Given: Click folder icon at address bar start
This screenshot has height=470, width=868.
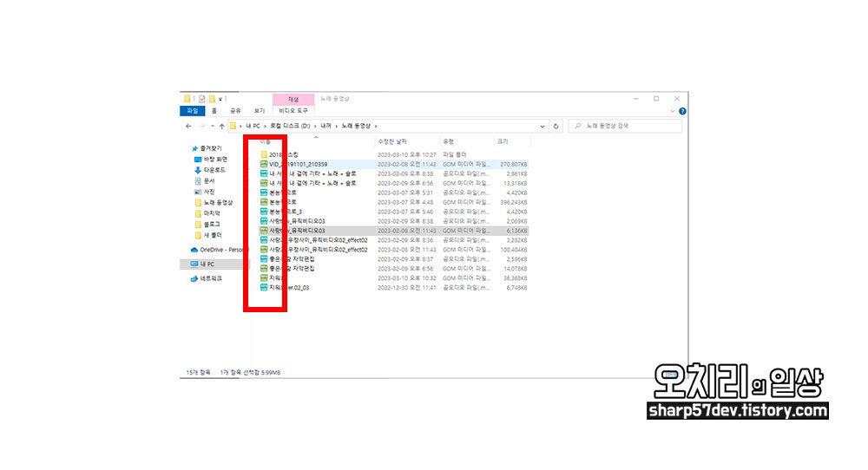Looking at the screenshot, I should click(x=233, y=126).
